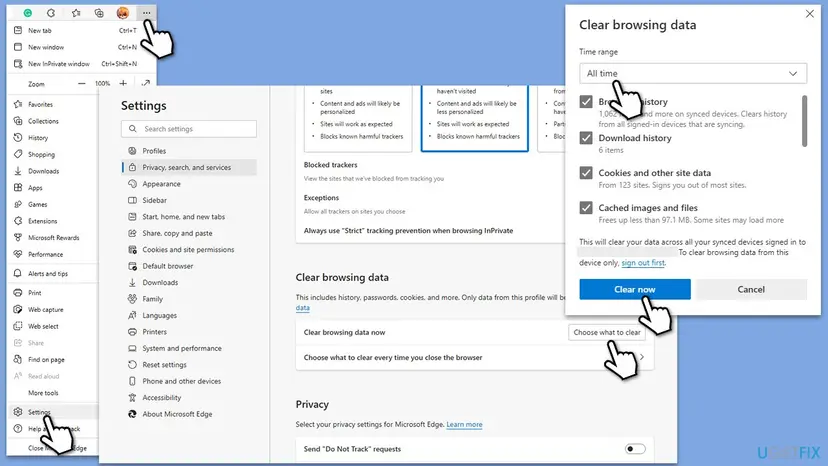Open the Time range All time dropdown

693,73
